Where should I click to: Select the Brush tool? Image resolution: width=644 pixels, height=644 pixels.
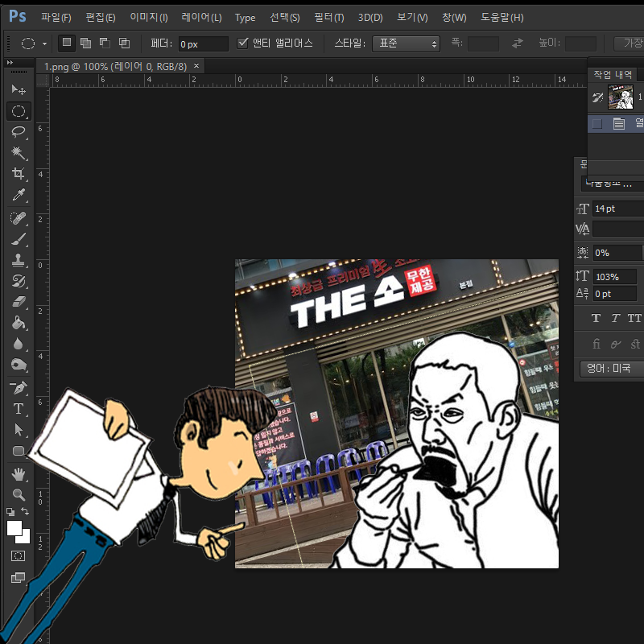18,239
